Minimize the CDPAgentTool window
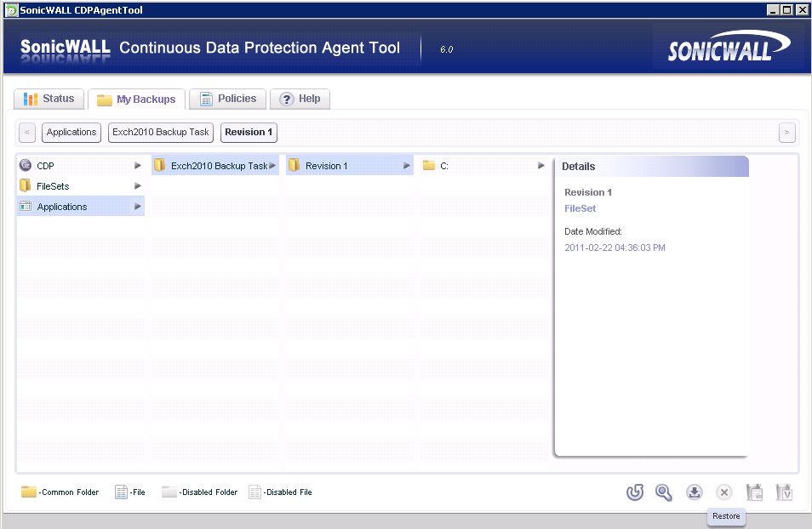Image resolution: width=812 pixels, height=529 pixels. (x=773, y=10)
